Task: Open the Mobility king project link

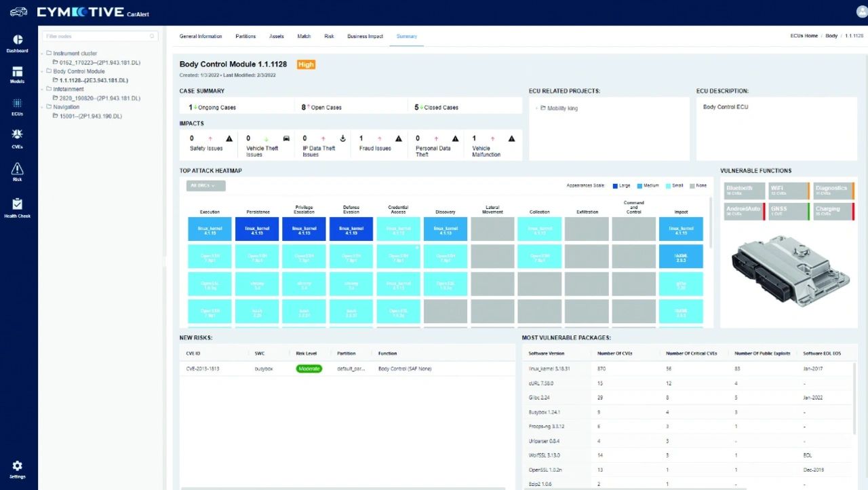Action: [562, 109]
